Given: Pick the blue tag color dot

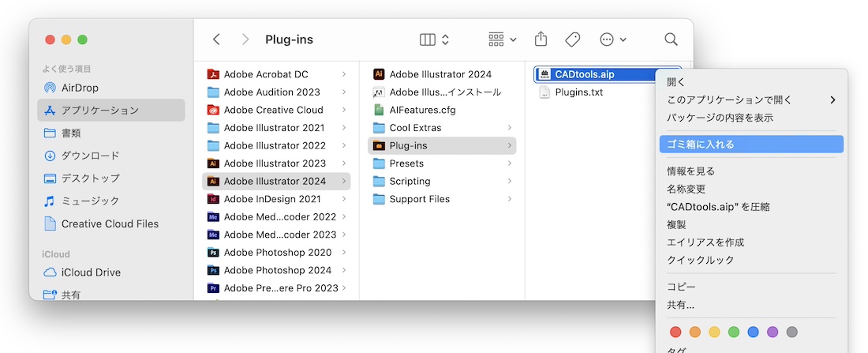Looking at the screenshot, I should (753, 332).
